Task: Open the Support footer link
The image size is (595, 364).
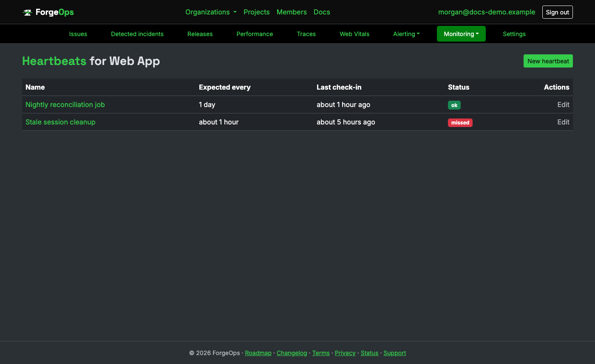Action: tap(395, 353)
